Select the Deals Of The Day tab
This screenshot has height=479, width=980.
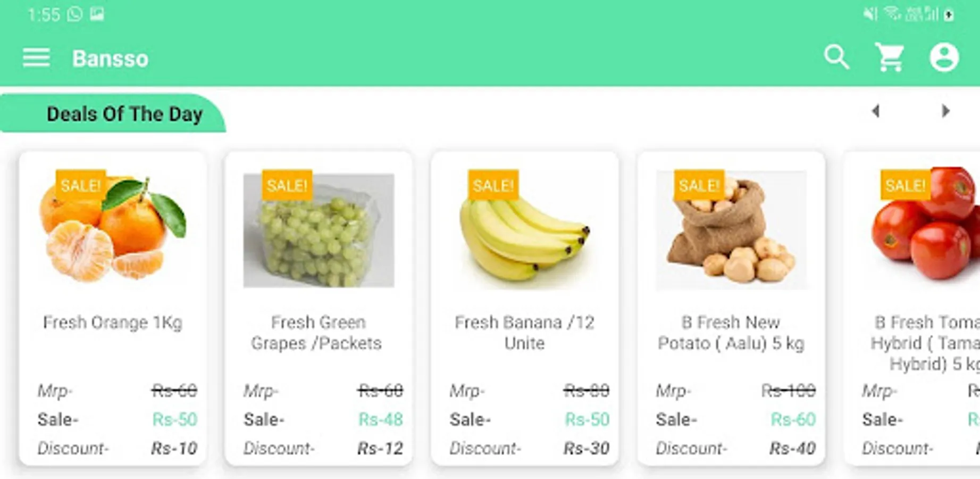click(124, 114)
